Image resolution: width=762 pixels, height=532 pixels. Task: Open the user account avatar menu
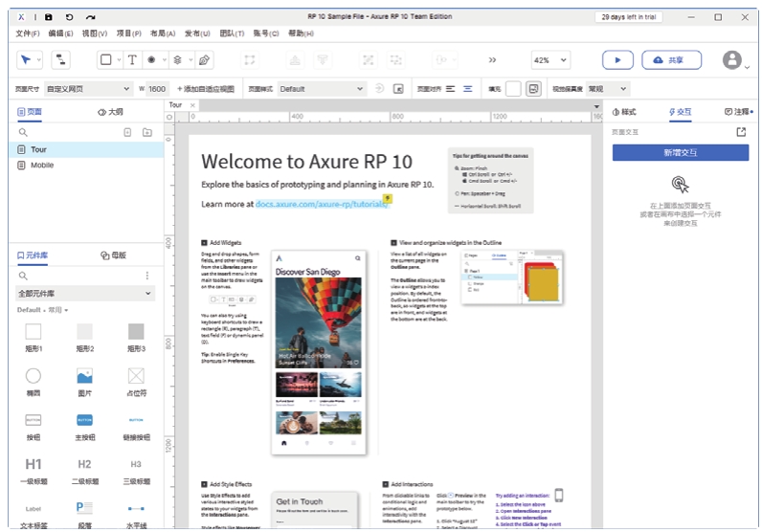[x=732, y=59]
